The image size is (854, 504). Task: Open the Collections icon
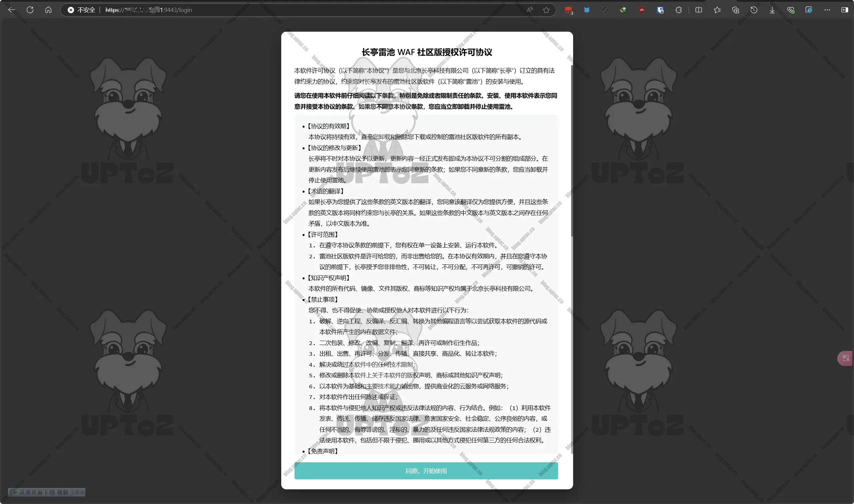735,10
